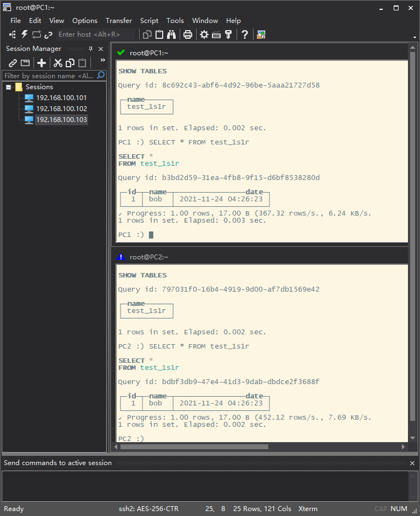Select session 192.168.100.101
This screenshot has height=516, width=420.
coord(61,98)
